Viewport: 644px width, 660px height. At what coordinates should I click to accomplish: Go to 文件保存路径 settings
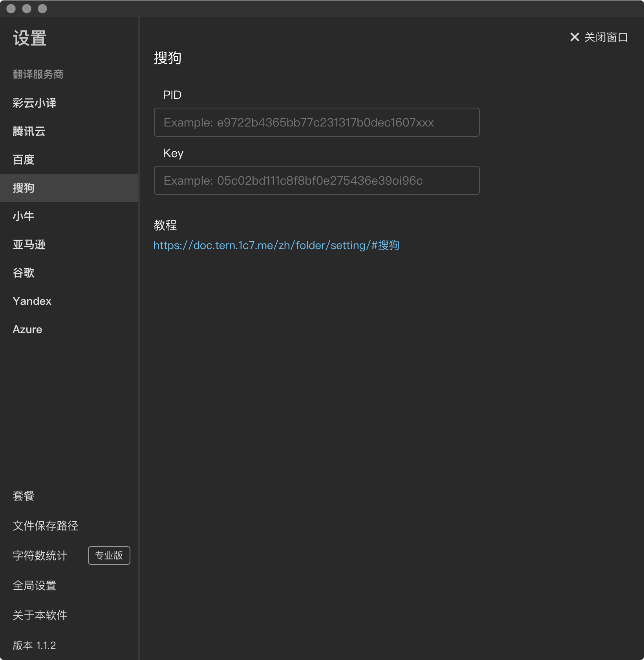[x=46, y=526]
